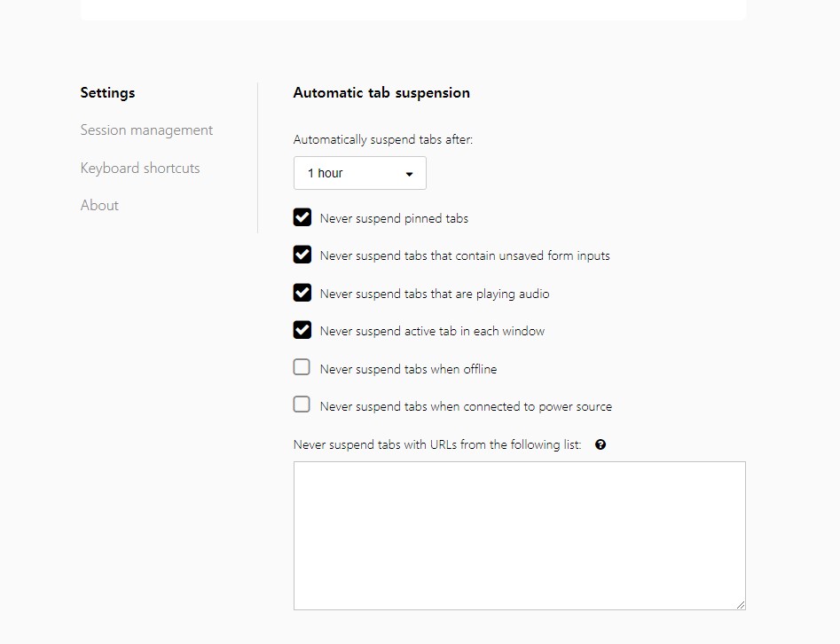
Task: Click the dropdown arrow beside 1 hour
Action: point(409,174)
